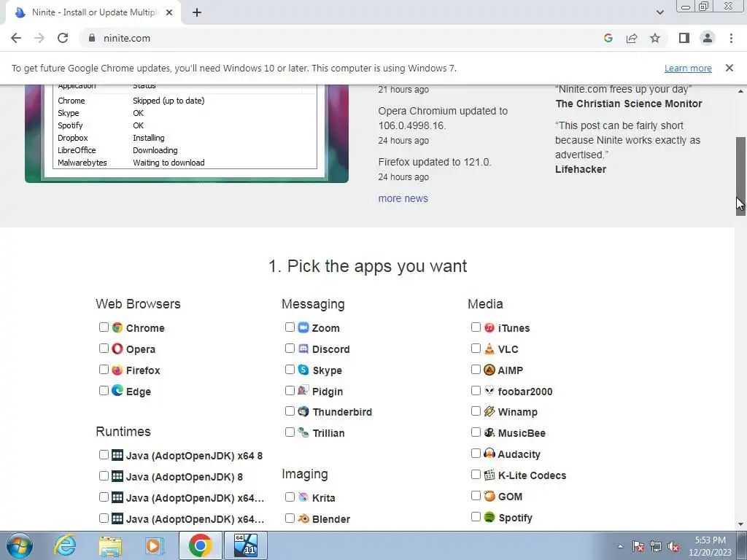The height and width of the screenshot is (560, 747).
Task: Click the Blender icon under Imaging
Action: (303, 518)
